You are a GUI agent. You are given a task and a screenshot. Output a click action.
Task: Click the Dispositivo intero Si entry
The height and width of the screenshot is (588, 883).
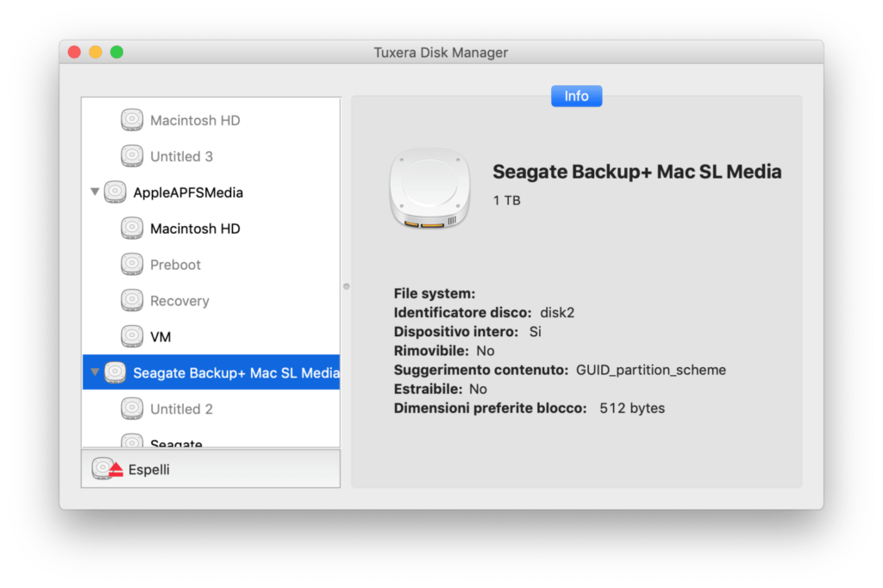pyautogui.click(x=467, y=332)
